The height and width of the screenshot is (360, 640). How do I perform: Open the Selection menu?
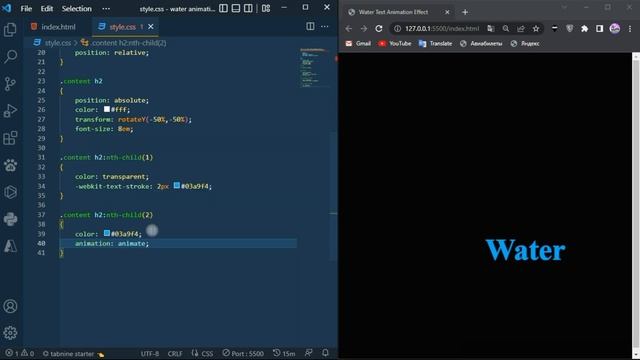click(x=77, y=9)
